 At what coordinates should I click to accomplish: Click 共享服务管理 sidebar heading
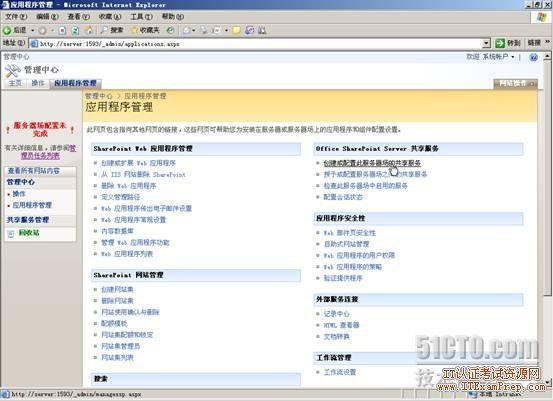(x=28, y=220)
